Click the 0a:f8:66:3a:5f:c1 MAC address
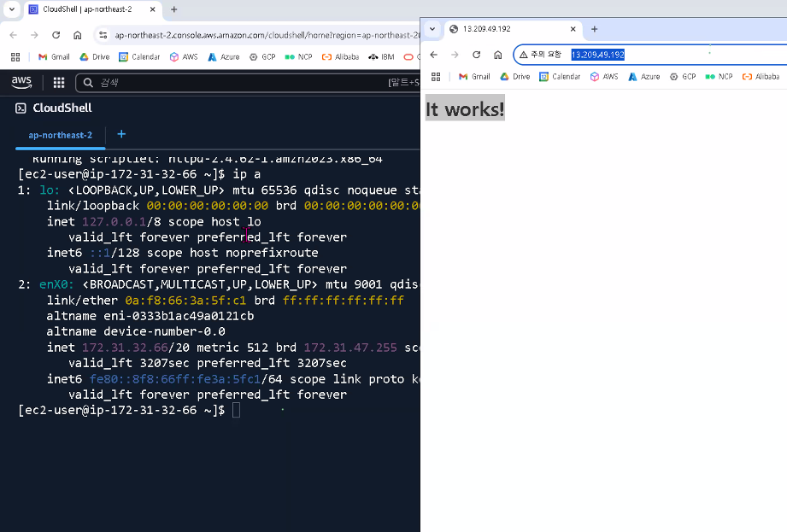This screenshot has width=787, height=532. 185,301
